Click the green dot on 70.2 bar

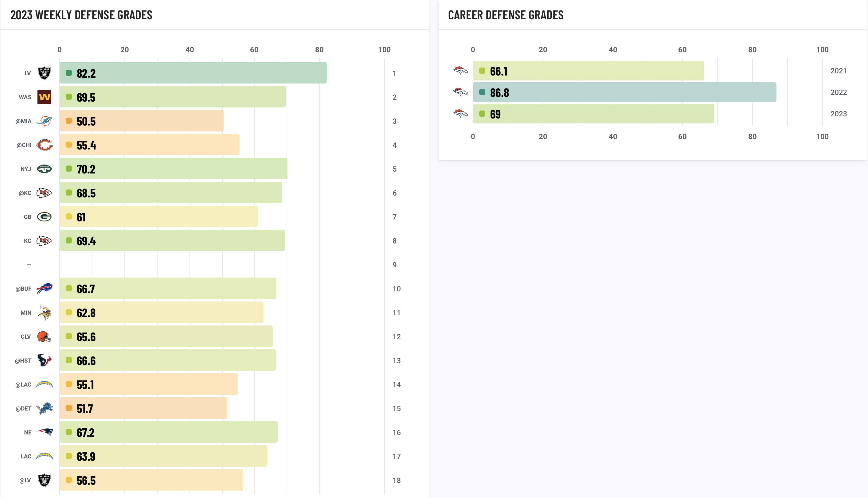pos(69,169)
